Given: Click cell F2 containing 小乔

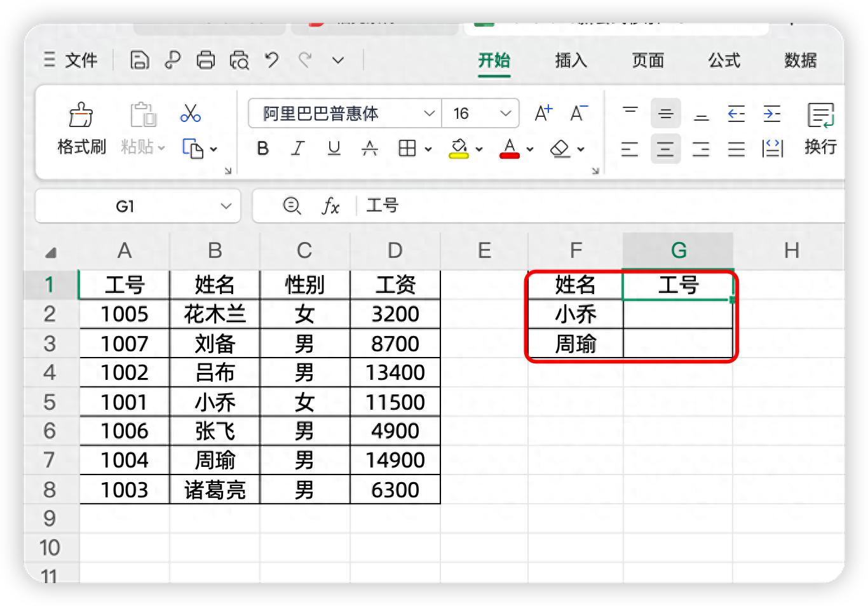Looking at the screenshot, I should (575, 314).
